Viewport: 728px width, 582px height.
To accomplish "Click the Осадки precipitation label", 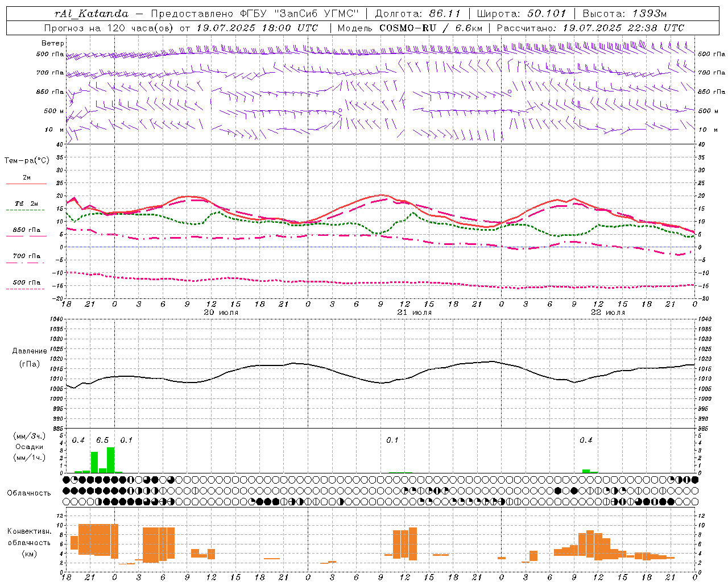I will 30,447.
